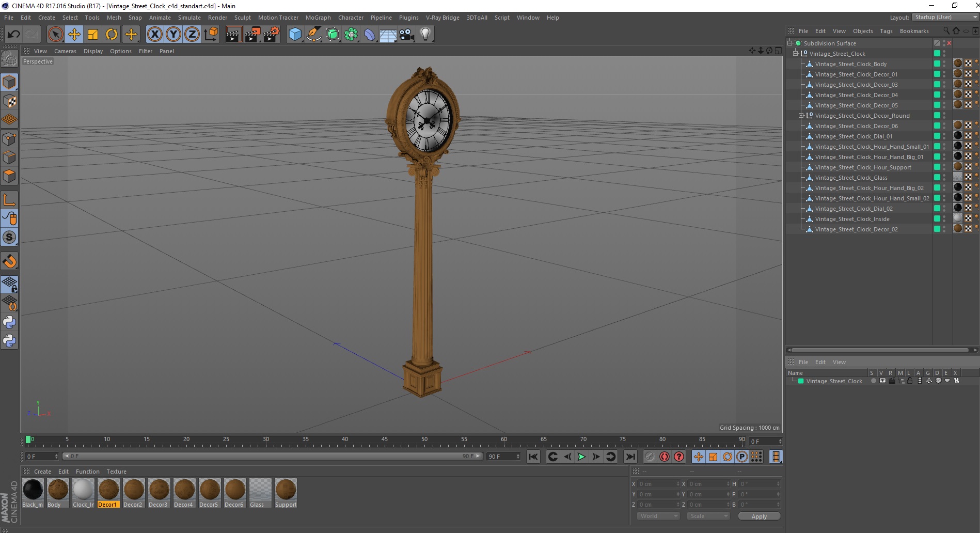
Task: Switch to Model mode
Action: tap(9, 83)
